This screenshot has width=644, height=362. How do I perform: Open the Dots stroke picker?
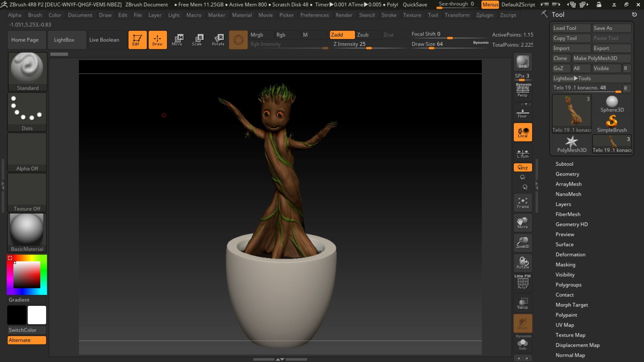[x=27, y=112]
